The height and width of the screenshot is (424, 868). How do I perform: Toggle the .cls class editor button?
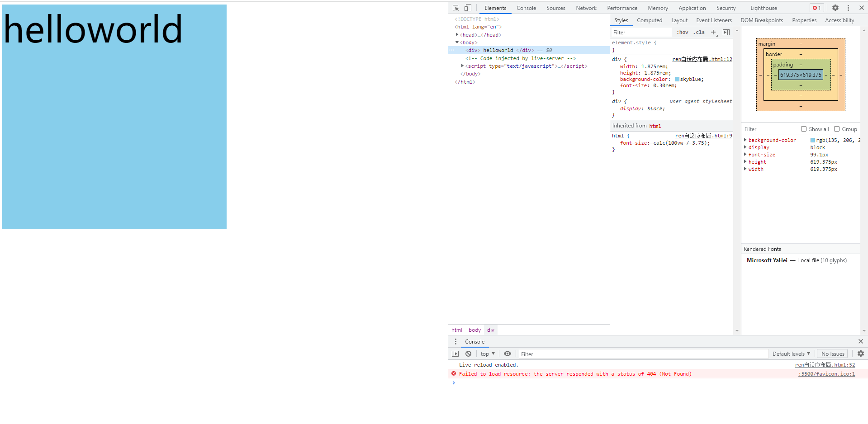699,32
